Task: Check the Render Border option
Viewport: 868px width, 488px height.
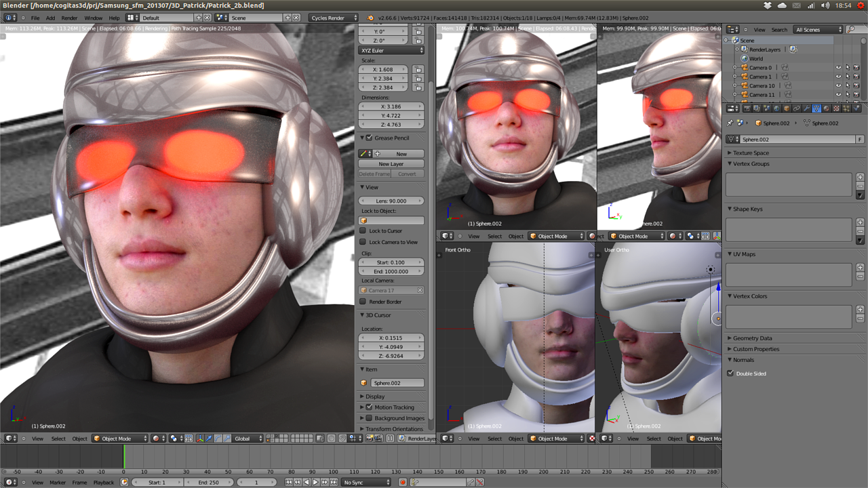Action: 362,302
